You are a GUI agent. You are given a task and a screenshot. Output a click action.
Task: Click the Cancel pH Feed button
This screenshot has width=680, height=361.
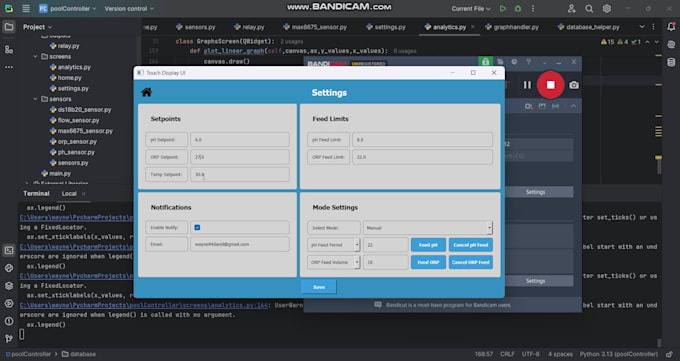(x=471, y=245)
